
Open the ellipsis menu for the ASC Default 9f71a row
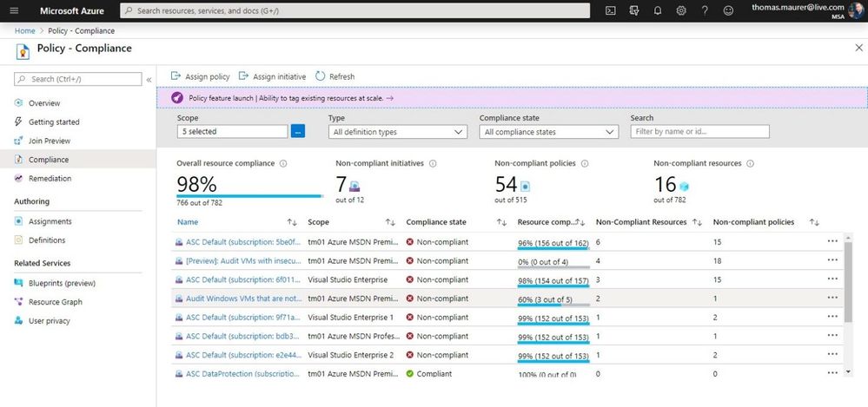(832, 316)
